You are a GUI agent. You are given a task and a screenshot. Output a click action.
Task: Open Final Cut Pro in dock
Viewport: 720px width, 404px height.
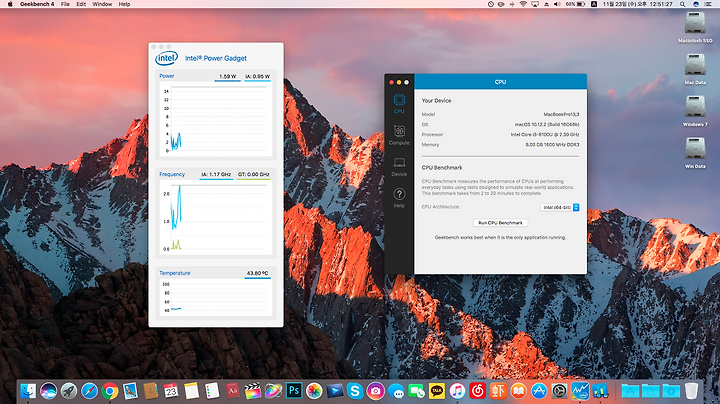[x=252, y=391]
